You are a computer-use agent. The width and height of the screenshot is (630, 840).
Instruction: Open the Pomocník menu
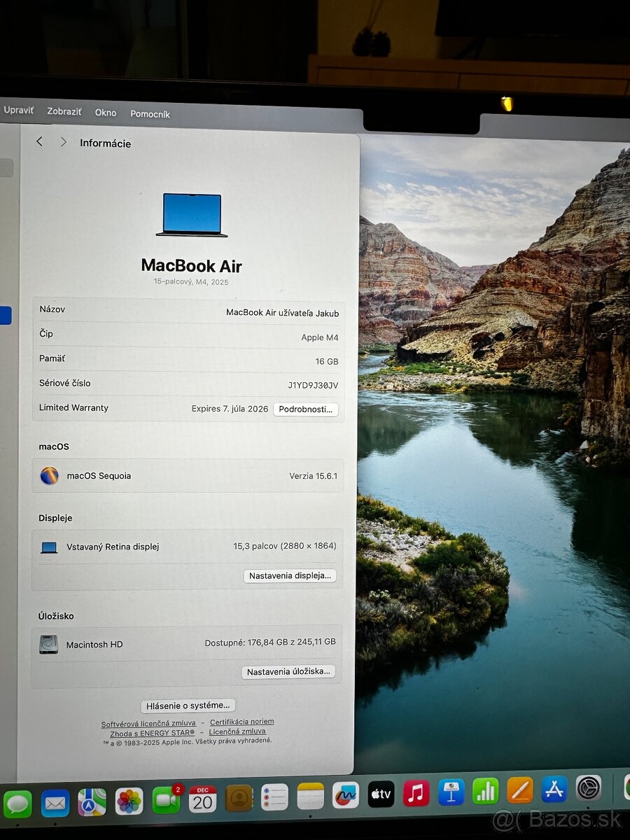pos(150,113)
